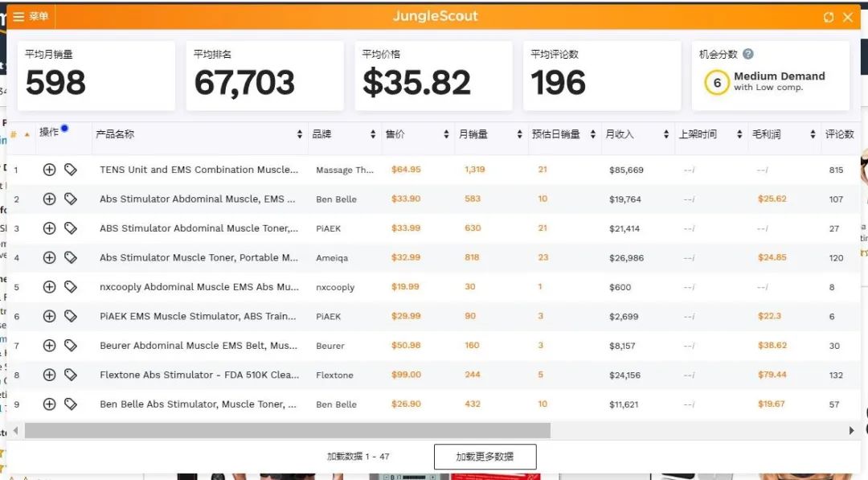The width and height of the screenshot is (868, 480).
Task: Click 加载数据 1 - 47 status text
Action: pos(358,457)
